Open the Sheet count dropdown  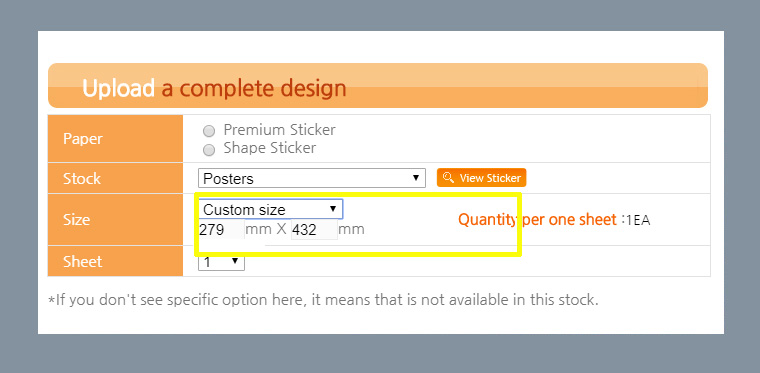pos(222,263)
